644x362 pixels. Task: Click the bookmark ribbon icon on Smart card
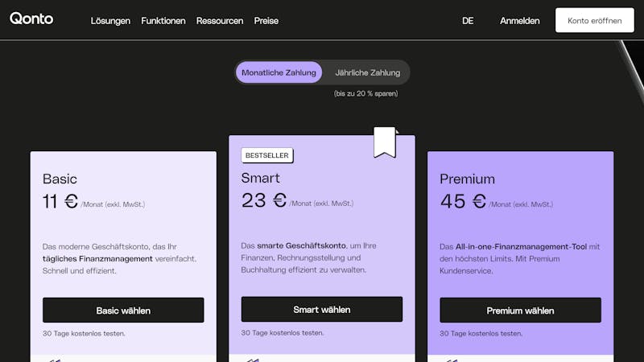(386, 142)
